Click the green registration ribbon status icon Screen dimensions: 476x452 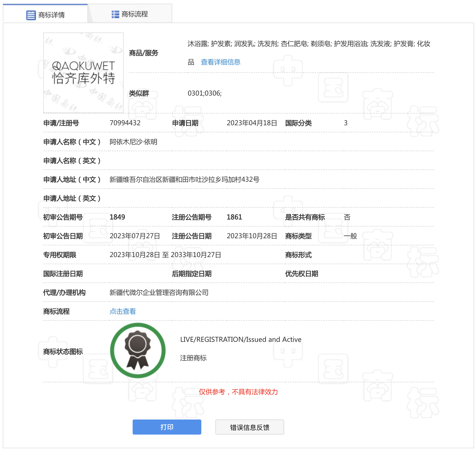click(x=138, y=350)
